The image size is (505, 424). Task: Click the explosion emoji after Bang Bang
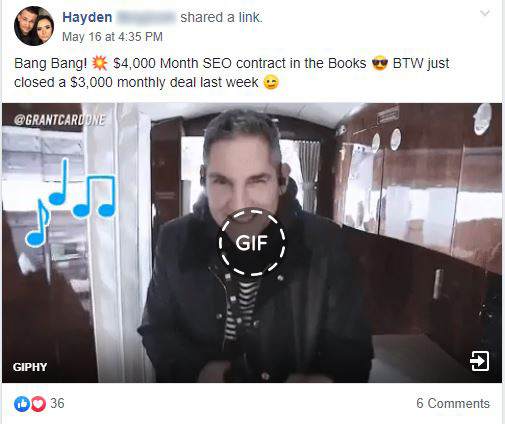tap(99, 63)
